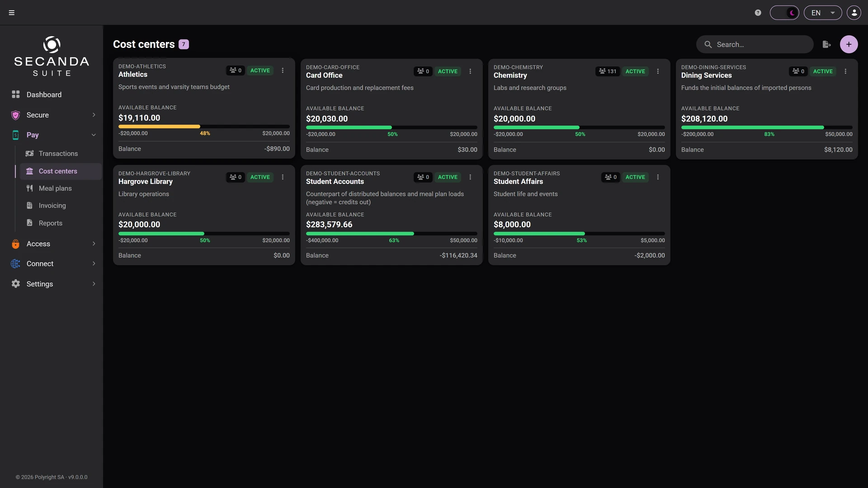Expand the Settings menu chevron
Image resolution: width=868 pixels, height=488 pixels.
(x=94, y=284)
